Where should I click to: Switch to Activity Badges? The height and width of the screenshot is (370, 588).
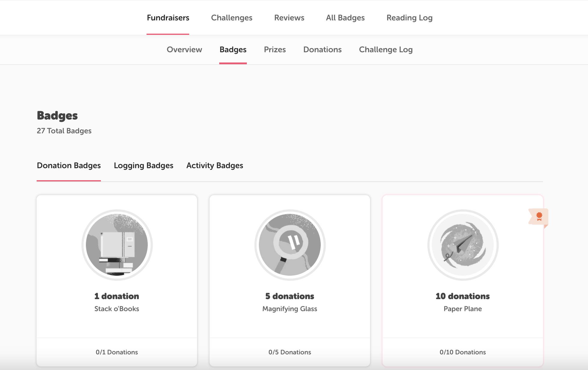coord(214,165)
